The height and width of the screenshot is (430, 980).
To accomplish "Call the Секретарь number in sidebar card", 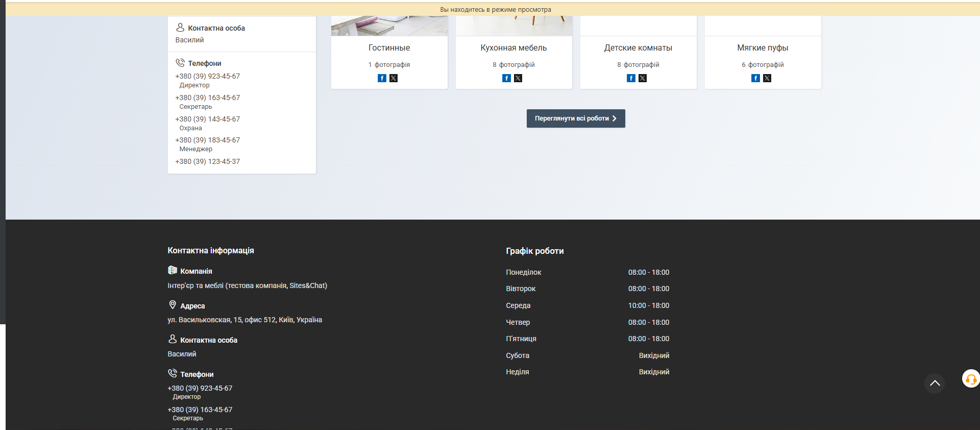I will (x=208, y=98).
